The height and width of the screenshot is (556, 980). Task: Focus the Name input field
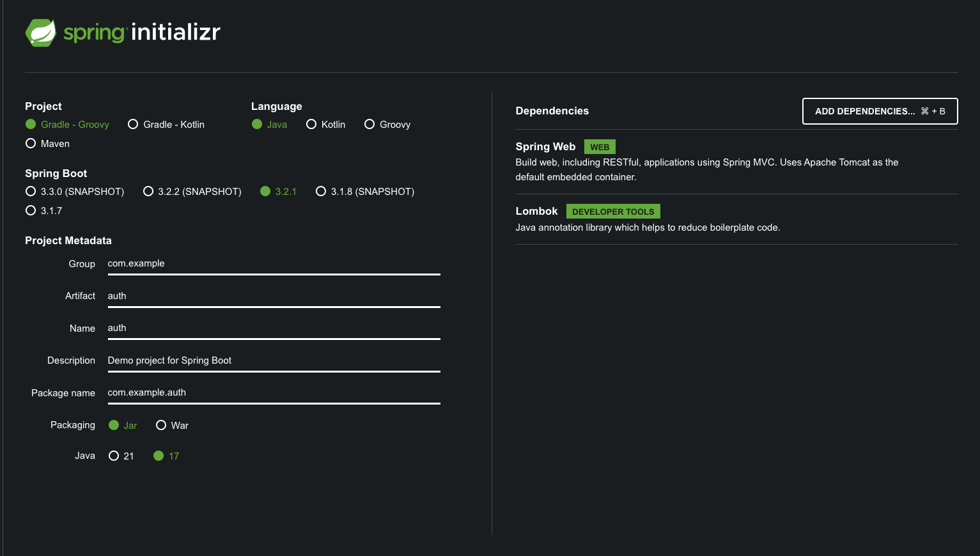click(x=274, y=328)
